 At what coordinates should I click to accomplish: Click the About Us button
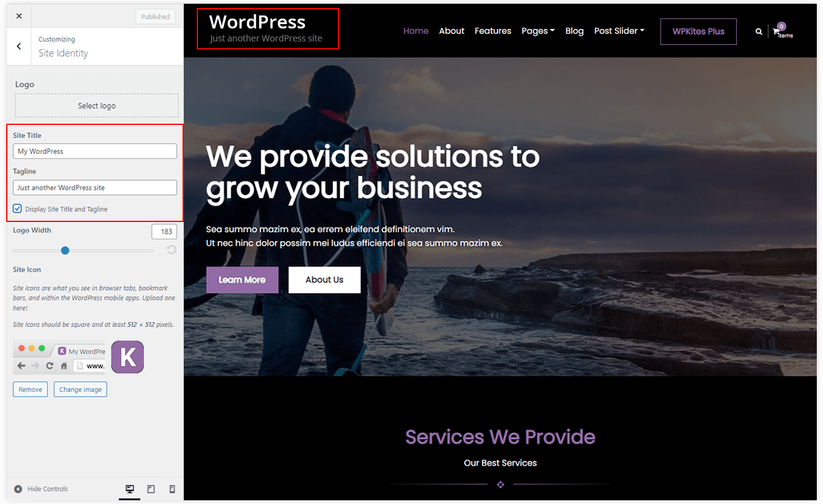click(324, 280)
